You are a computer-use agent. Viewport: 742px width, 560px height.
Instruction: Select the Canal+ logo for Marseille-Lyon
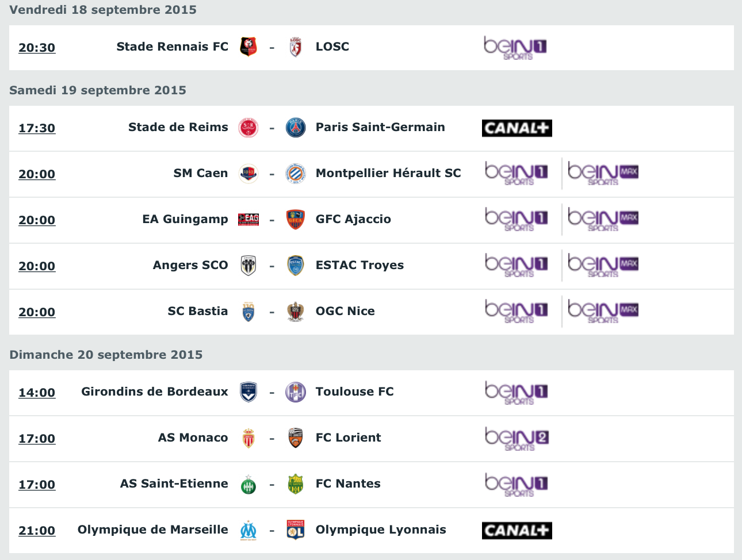[517, 530]
